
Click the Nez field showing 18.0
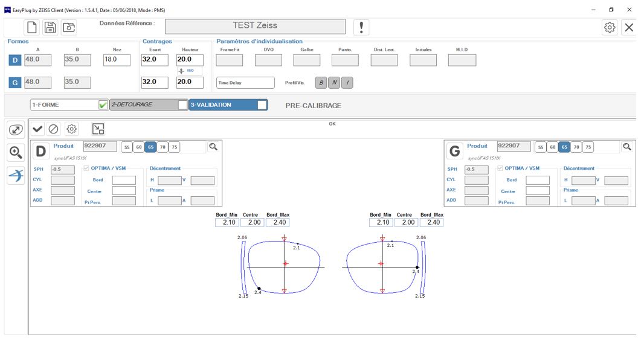[x=117, y=60]
